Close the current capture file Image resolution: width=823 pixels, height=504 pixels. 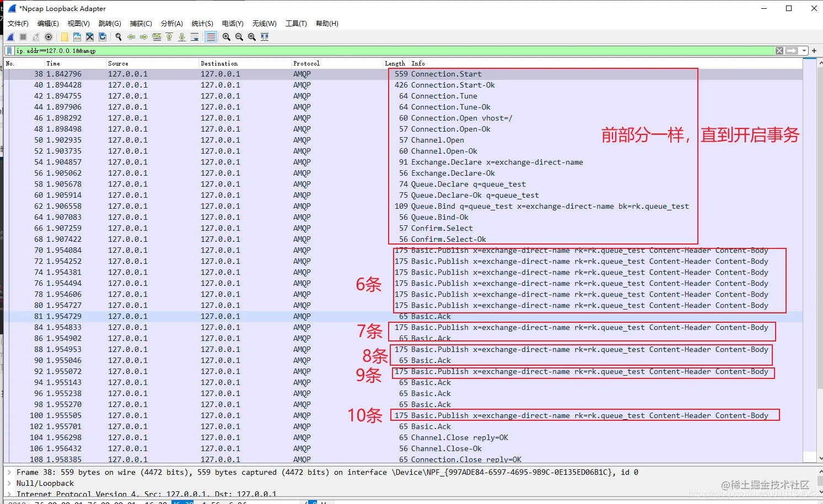tap(90, 37)
